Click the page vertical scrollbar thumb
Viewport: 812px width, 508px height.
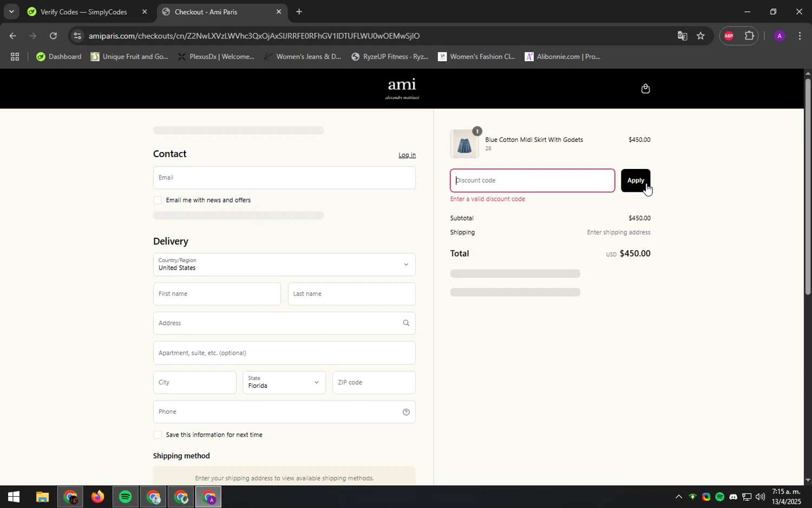pyautogui.click(x=808, y=187)
